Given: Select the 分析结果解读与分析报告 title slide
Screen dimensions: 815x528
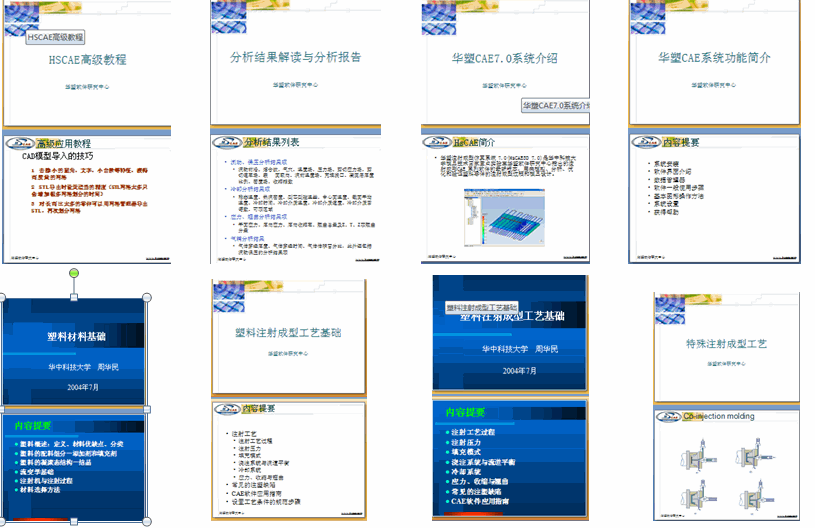Looking at the screenshot, I should tap(295, 62).
